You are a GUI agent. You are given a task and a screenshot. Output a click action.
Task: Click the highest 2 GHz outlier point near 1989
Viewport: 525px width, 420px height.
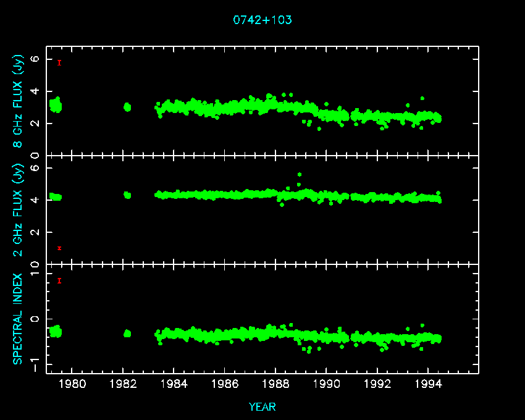pyautogui.click(x=300, y=175)
